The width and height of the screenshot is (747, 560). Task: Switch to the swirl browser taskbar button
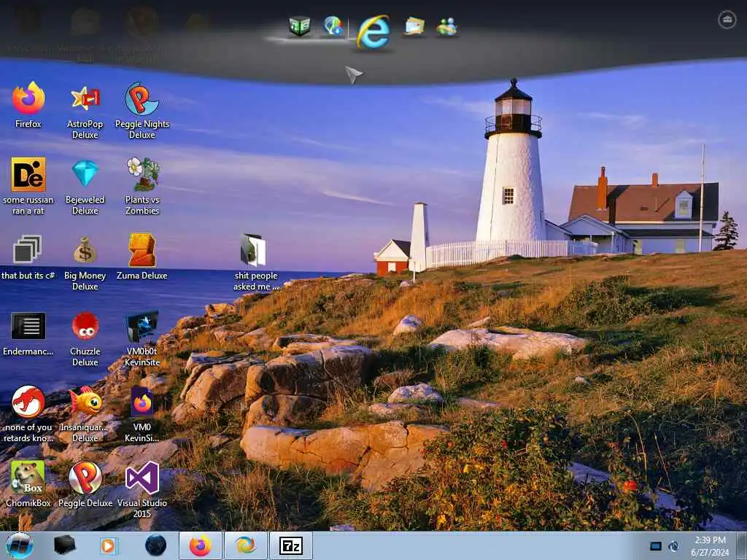[245, 545]
